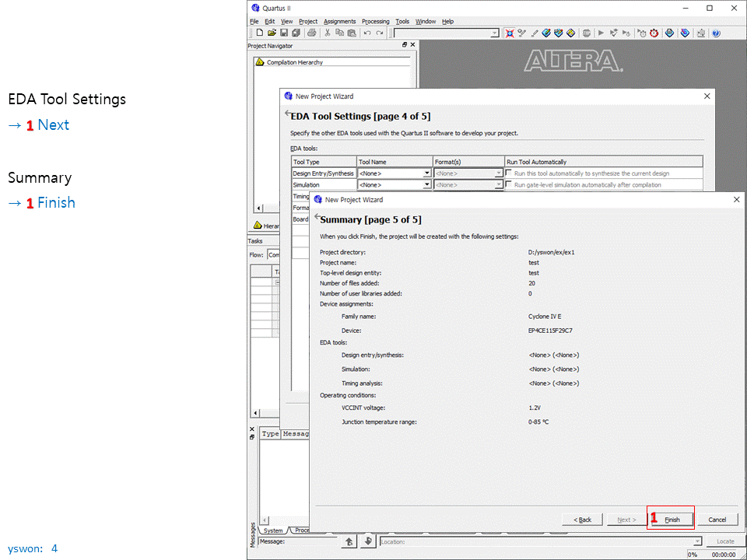This screenshot has width=747, height=560.
Task: Click the Cut scissors icon
Action: (328, 33)
